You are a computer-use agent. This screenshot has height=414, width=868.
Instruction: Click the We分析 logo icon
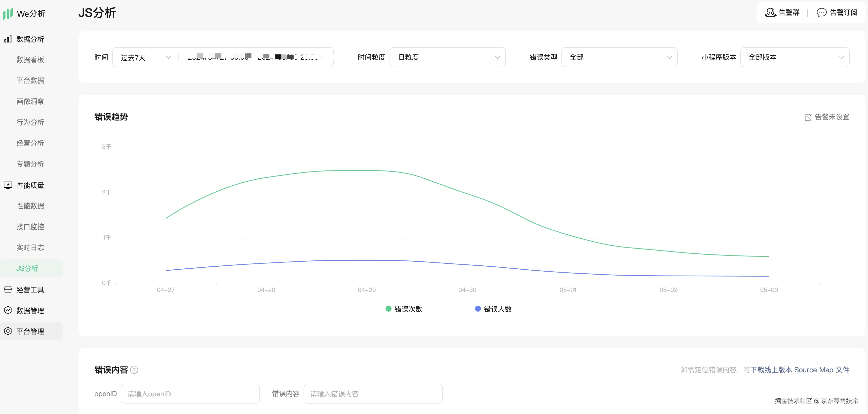(x=8, y=13)
